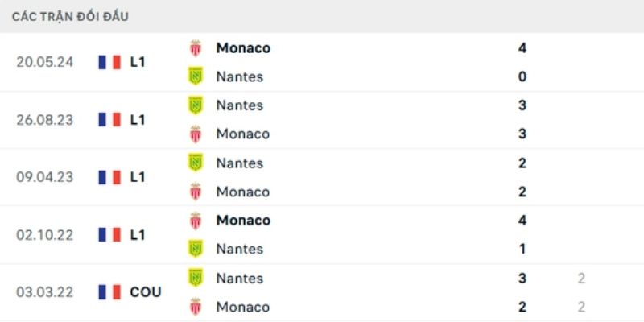Click the French flag next to COU
The width and height of the screenshot is (644, 322).
click(109, 292)
